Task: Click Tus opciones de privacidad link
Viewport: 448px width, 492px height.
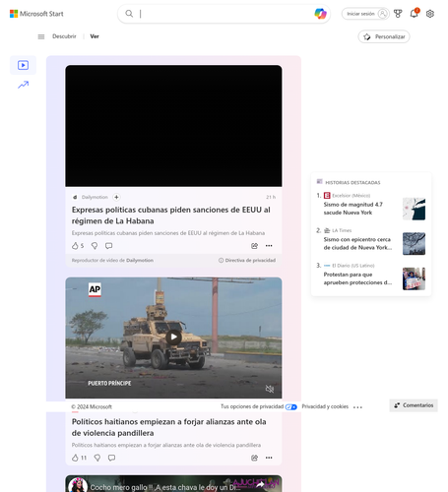Action: [x=252, y=406]
